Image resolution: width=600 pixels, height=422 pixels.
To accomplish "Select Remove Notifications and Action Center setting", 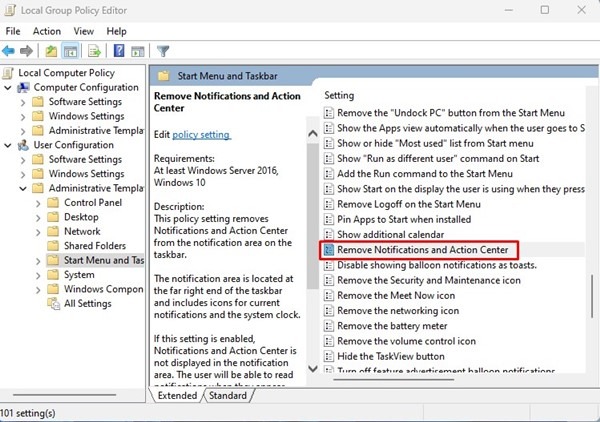I will point(422,249).
